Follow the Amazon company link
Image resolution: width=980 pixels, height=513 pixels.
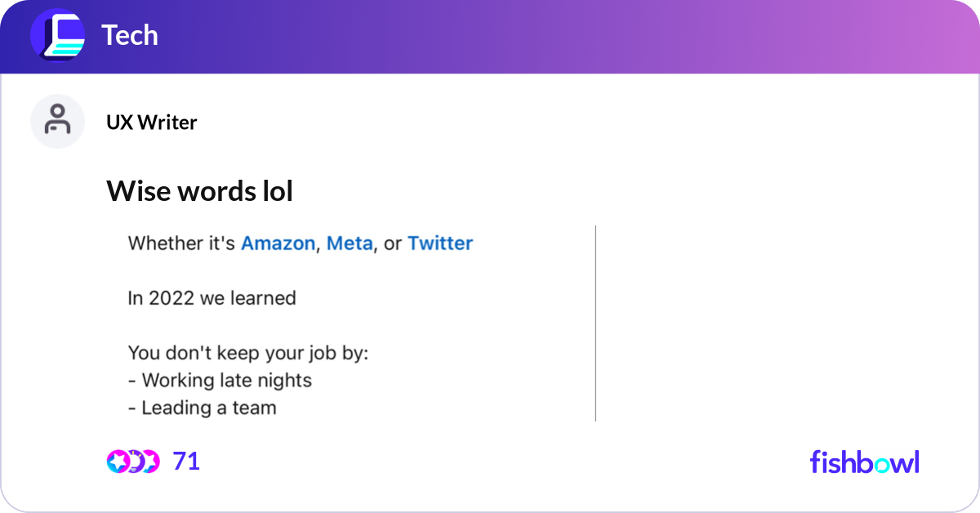[278, 243]
